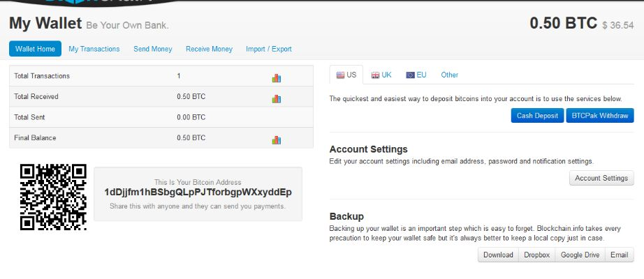Select the US flag deposit tab

point(346,75)
